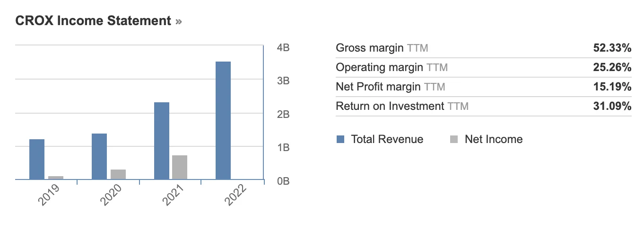Click the Gross margin TTM row label
This screenshot has height=233, width=644.
click(382, 48)
